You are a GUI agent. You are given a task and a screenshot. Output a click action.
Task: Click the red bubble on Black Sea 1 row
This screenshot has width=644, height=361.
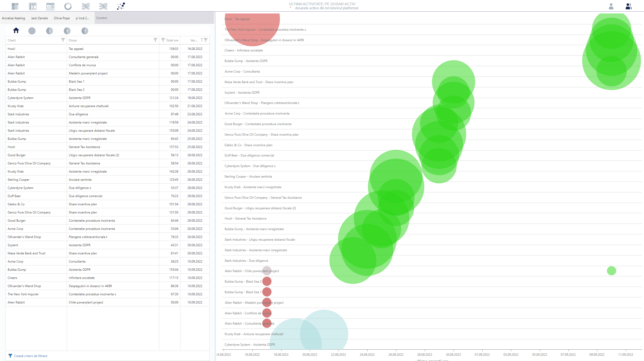pos(267,292)
